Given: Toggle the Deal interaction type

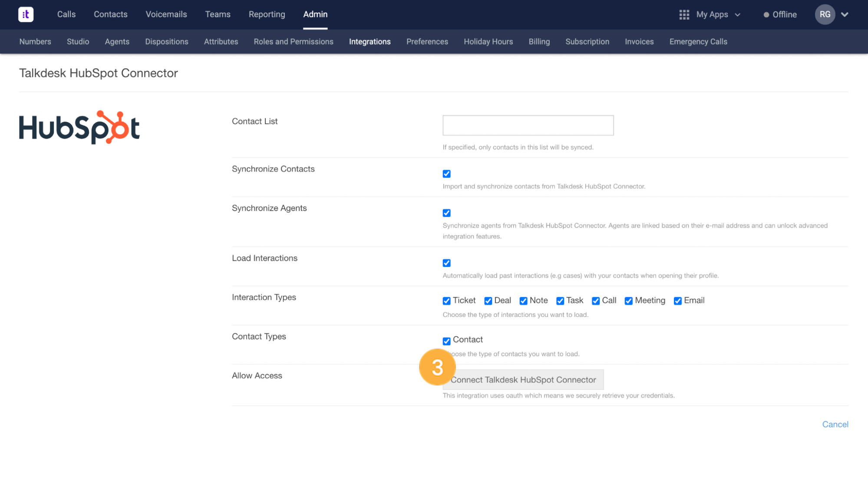Looking at the screenshot, I should 488,301.
